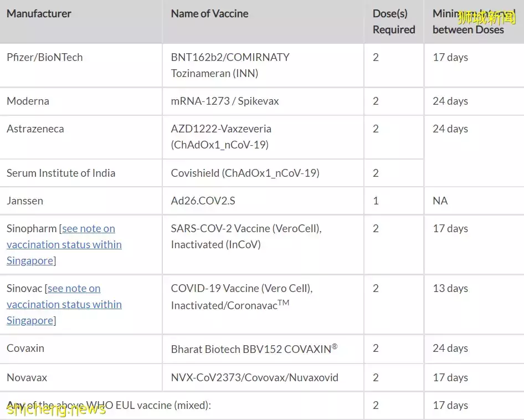Click the Moderna manufacturer cell
Screen dimensions: 524x420
point(28,101)
